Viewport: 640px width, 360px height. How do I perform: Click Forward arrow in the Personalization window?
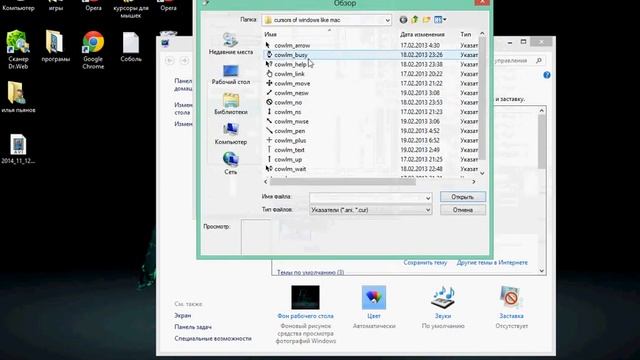184,60
